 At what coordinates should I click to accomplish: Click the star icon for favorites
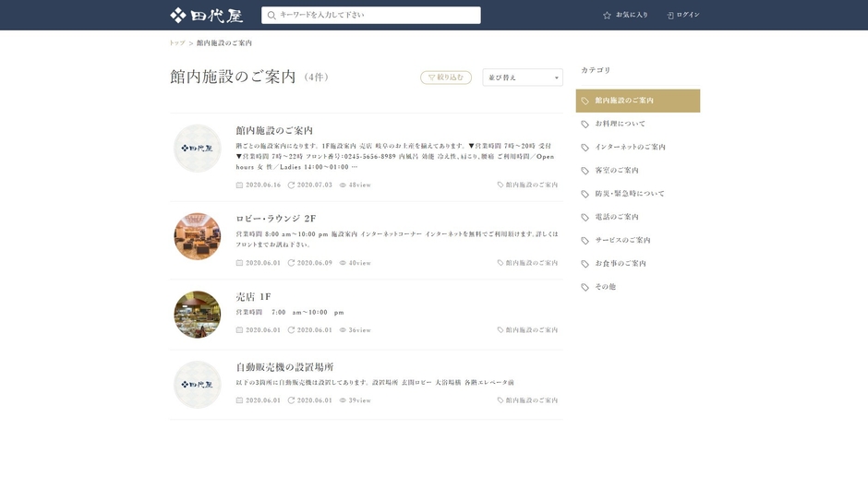click(607, 16)
